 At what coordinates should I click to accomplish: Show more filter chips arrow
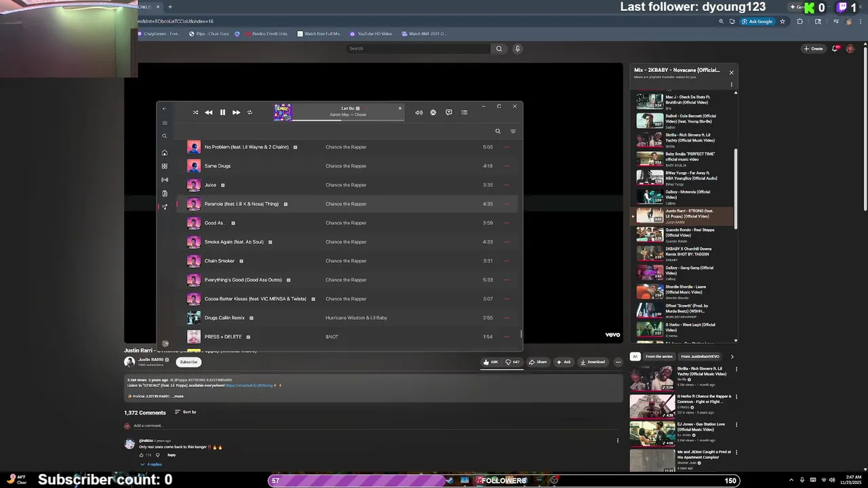[732, 357]
